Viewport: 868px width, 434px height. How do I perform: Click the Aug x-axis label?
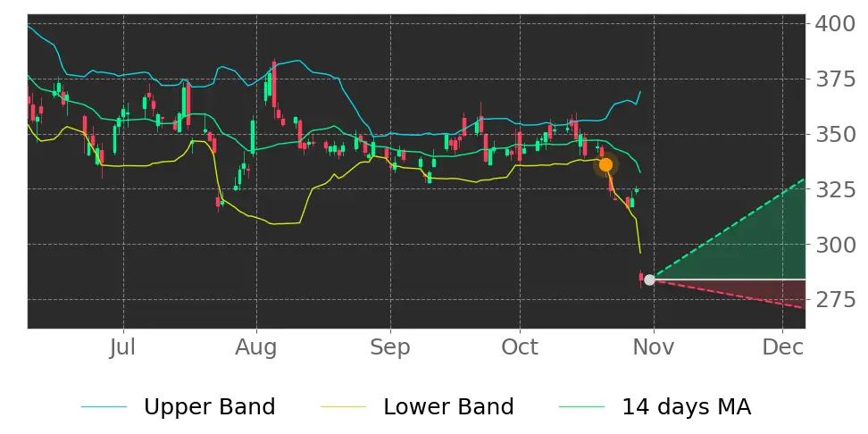[x=256, y=347]
